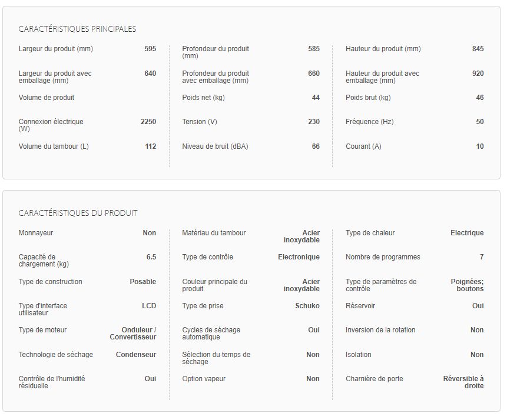The height and width of the screenshot is (420, 507).
Task: Click the Schuko plug type value
Action: tap(307, 306)
